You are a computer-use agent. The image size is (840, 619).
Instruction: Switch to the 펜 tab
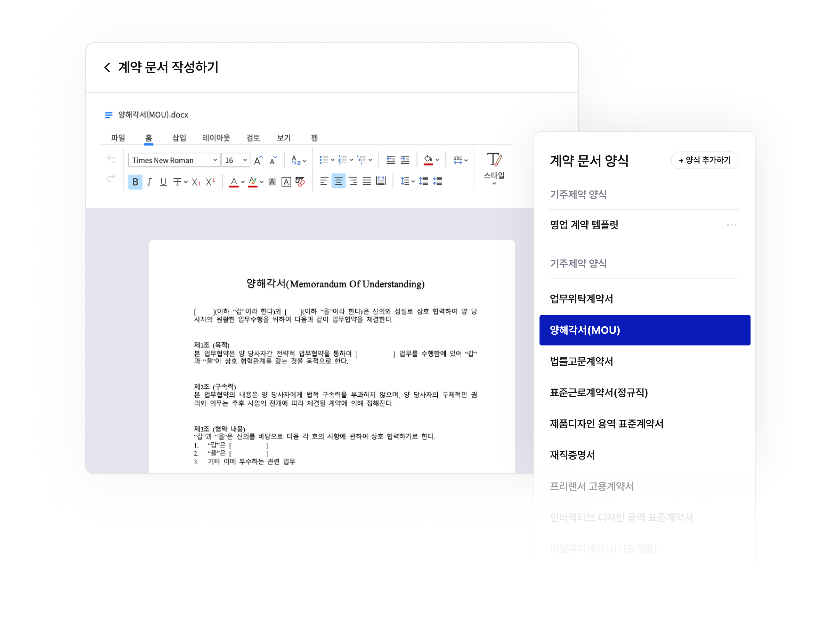point(314,138)
